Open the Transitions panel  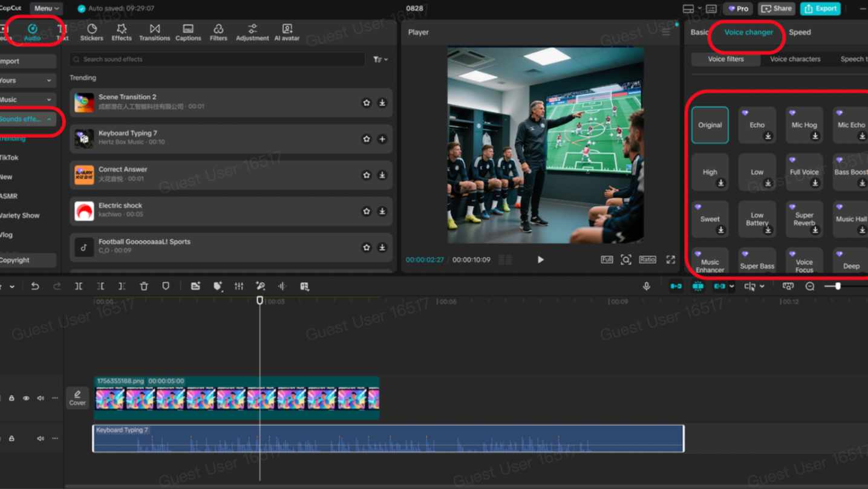coord(155,32)
